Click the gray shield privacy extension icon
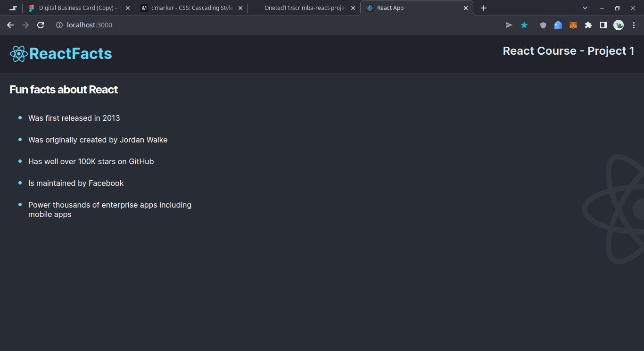This screenshot has height=351, width=644. (x=543, y=25)
